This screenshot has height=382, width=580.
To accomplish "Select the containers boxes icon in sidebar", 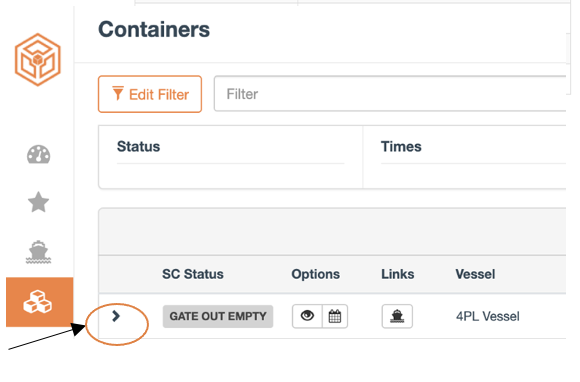I will pos(38,302).
